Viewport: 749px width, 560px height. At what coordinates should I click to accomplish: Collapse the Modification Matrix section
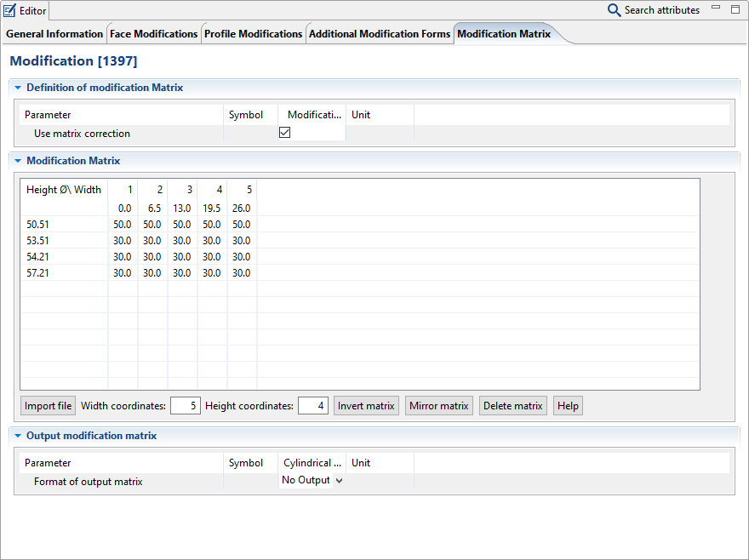click(17, 161)
